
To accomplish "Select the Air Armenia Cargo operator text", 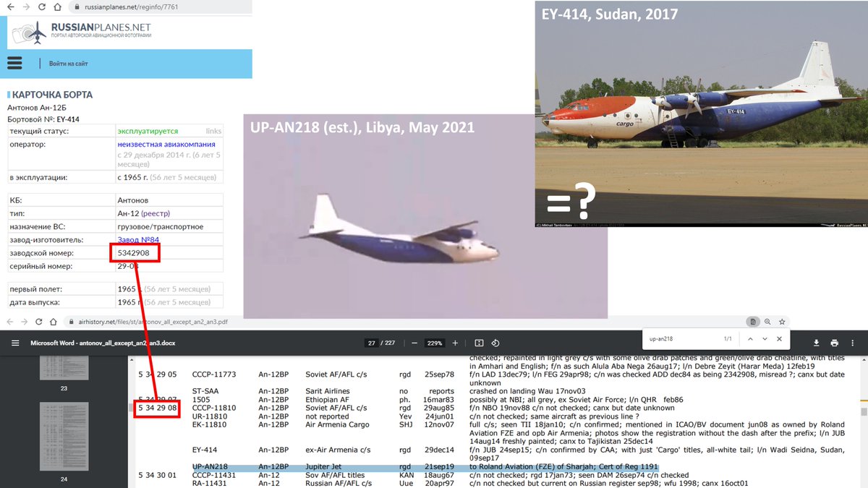I will [x=337, y=424].
